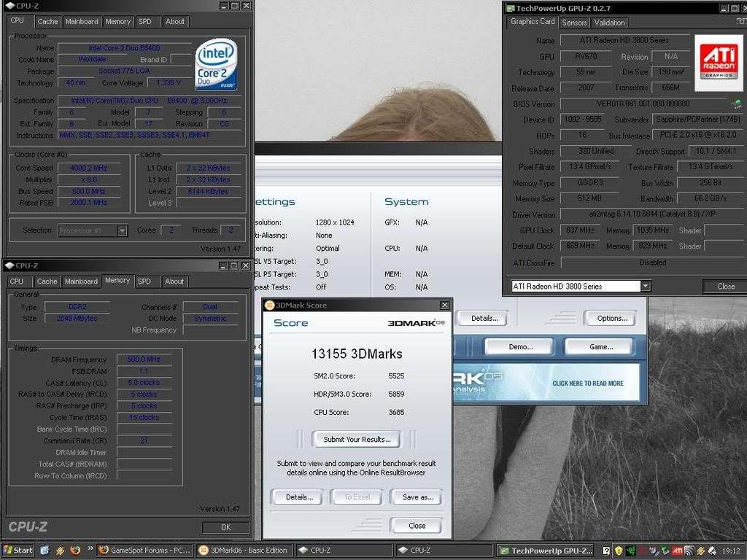Click the Winamp Quick Launch icon
The height and width of the screenshot is (560, 747).
pyautogui.click(x=60, y=551)
